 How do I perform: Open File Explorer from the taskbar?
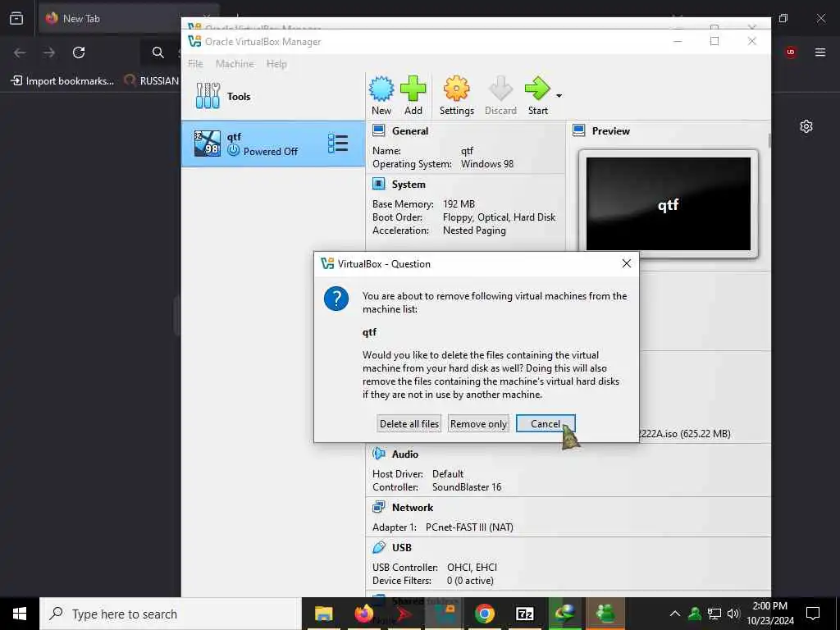pos(323,614)
